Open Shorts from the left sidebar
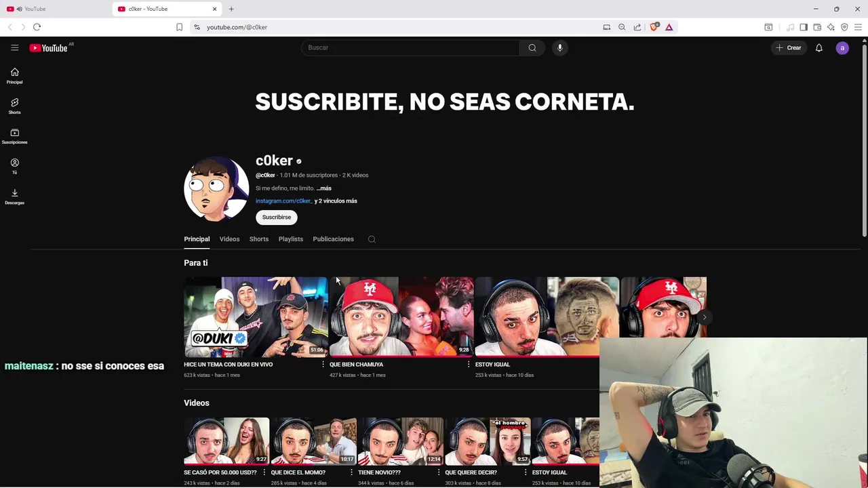868x488 pixels. [x=14, y=106]
